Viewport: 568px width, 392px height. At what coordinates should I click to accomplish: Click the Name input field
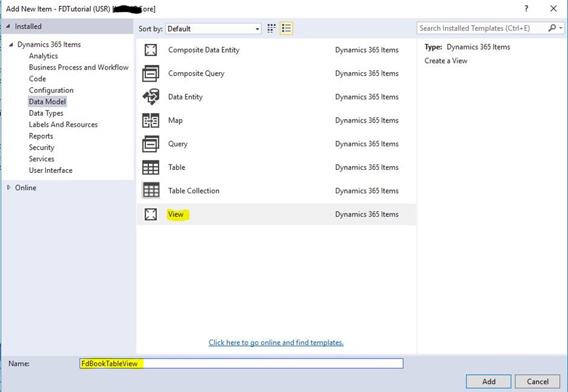(x=241, y=364)
